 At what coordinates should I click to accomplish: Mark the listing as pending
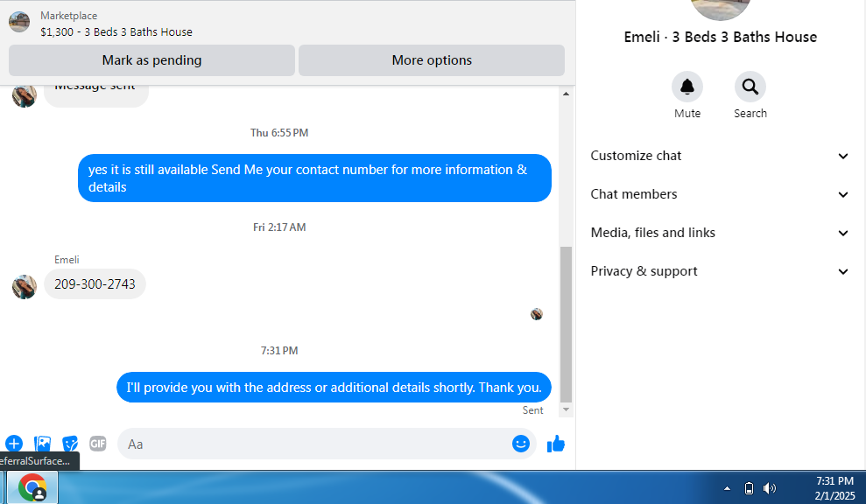tap(151, 60)
